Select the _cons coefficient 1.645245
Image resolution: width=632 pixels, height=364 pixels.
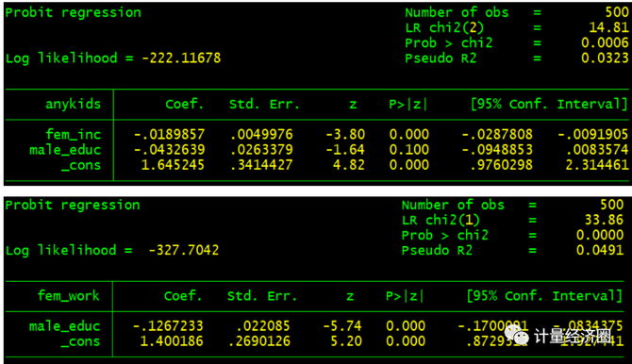coord(173,165)
